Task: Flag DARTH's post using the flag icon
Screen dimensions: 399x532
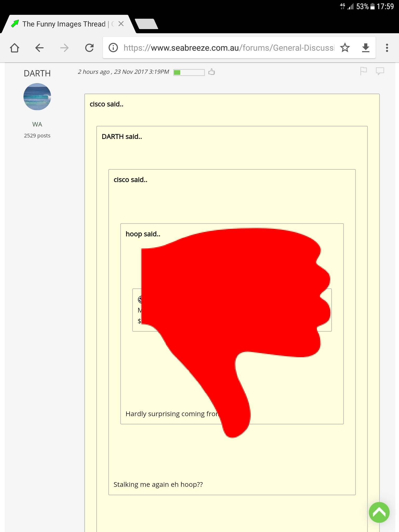Action: tap(363, 71)
